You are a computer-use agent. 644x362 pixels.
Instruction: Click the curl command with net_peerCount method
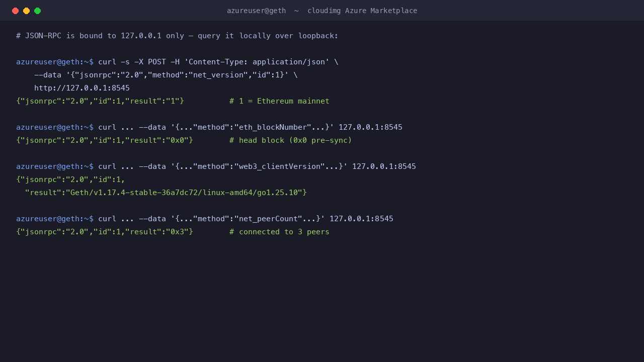(205, 219)
